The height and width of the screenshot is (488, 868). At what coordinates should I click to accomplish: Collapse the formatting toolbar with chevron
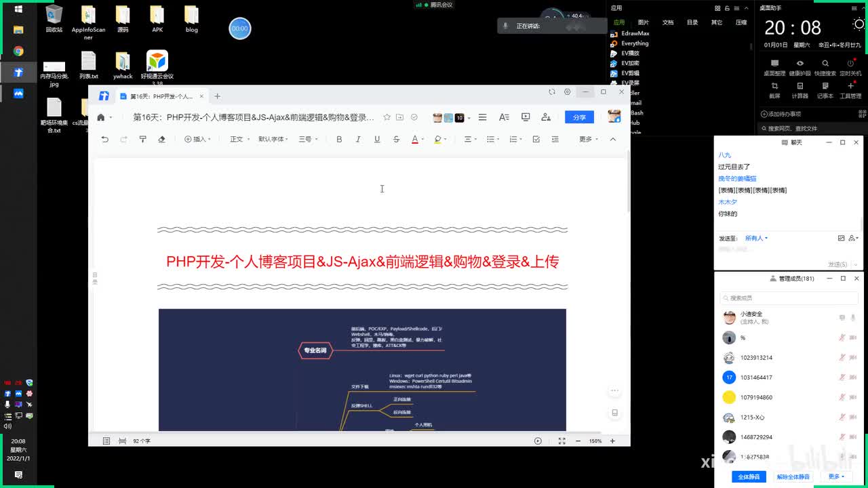click(x=613, y=139)
